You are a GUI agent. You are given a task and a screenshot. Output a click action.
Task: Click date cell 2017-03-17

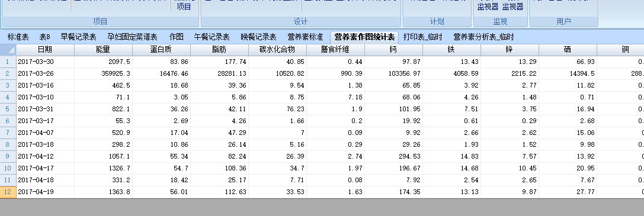45,121
